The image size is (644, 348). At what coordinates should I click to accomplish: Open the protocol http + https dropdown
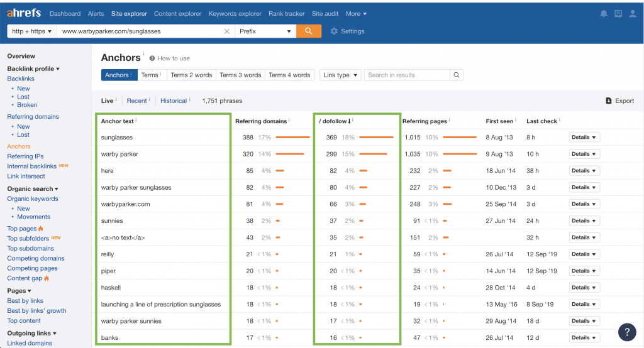tap(31, 31)
